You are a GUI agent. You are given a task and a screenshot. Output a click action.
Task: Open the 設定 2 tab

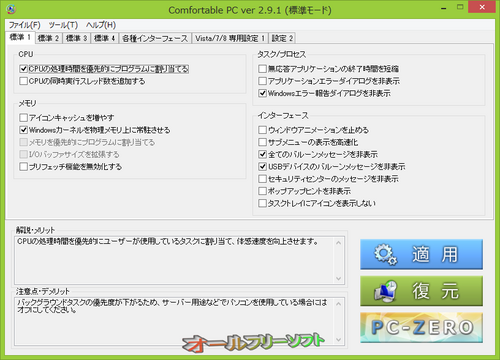[x=282, y=38]
